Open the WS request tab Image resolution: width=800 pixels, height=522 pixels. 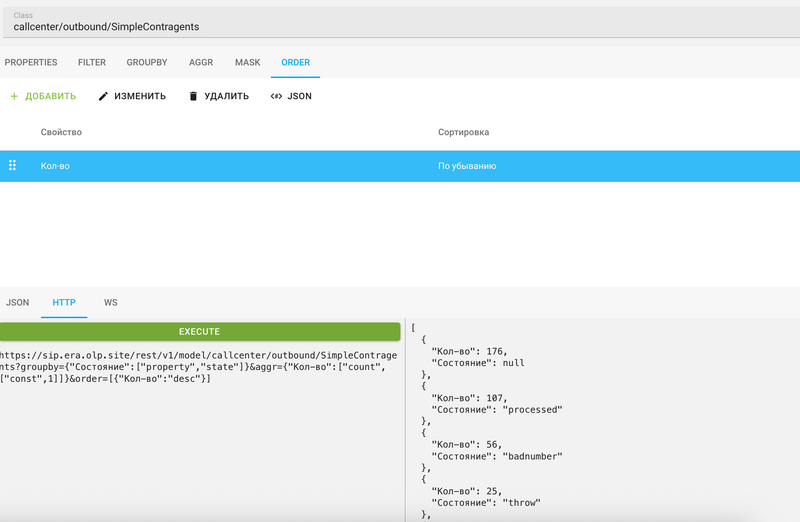click(x=110, y=302)
